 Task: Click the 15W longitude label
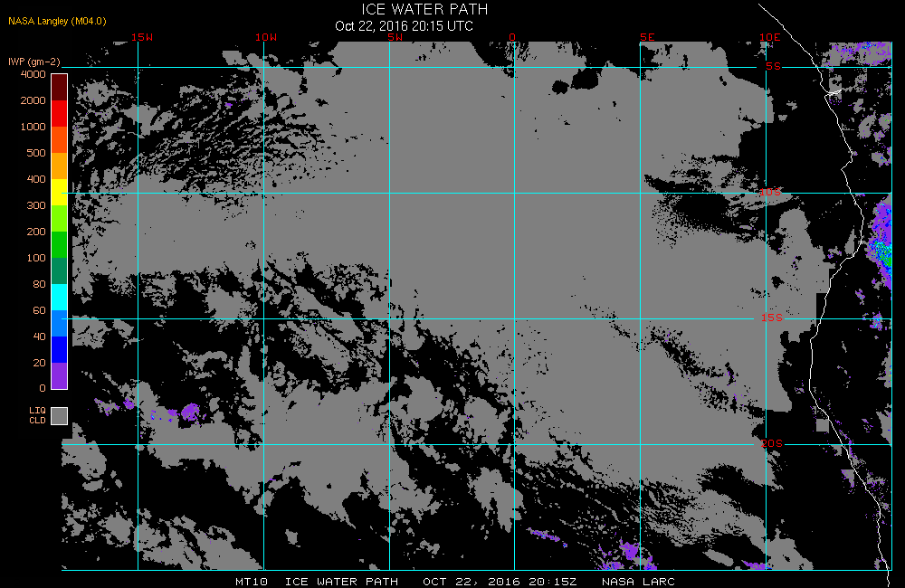[142, 37]
